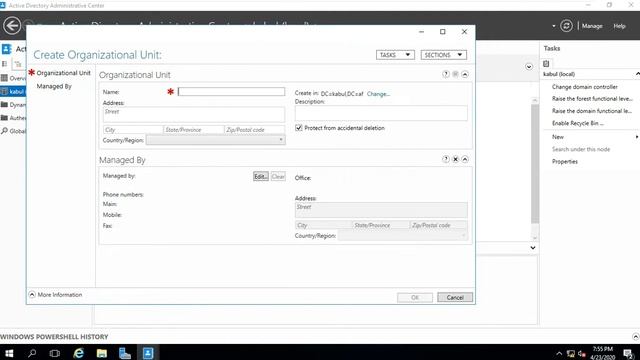Click Properties in Tasks pane
Viewport: 640px width, 360px height.
click(x=565, y=162)
